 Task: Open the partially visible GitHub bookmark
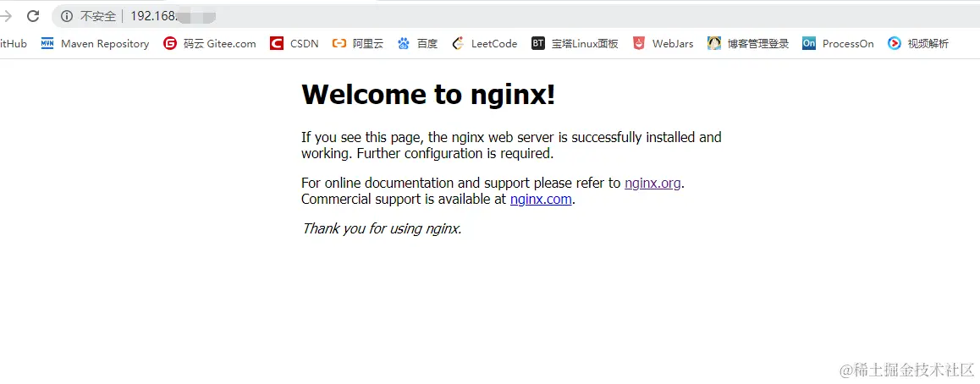click(x=14, y=44)
